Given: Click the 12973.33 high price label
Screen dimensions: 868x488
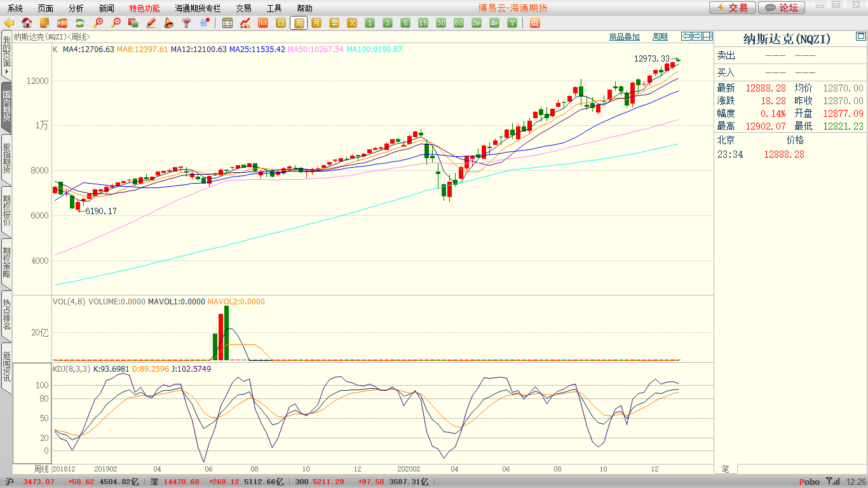Looking at the screenshot, I should (x=652, y=58).
